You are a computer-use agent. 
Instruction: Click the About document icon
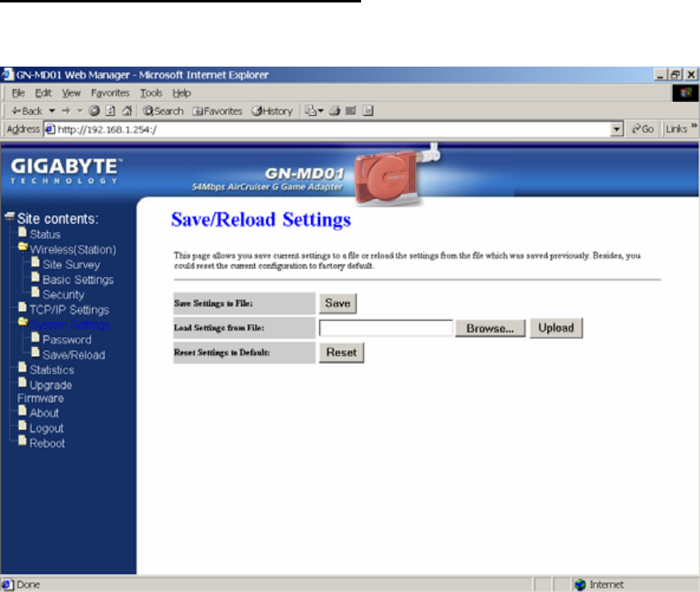pyautogui.click(x=22, y=411)
